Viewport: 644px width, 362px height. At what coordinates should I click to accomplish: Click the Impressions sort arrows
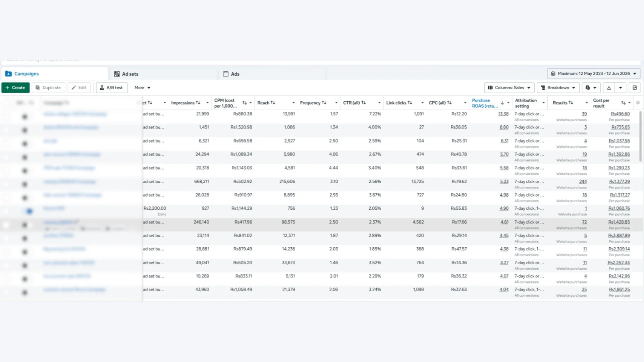tap(198, 103)
